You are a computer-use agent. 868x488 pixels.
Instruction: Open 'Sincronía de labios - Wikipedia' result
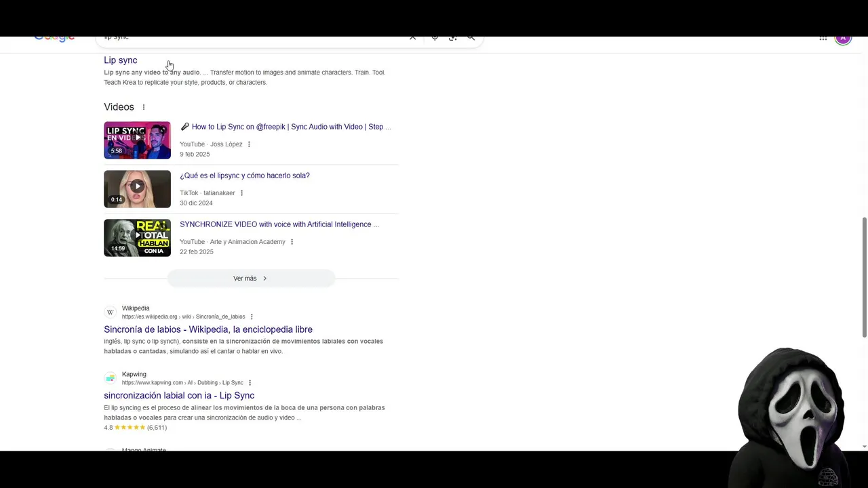(208, 329)
